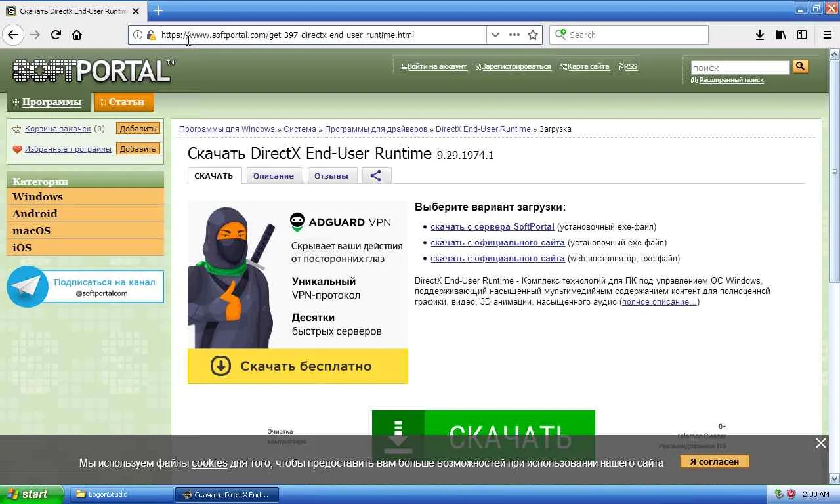Open the Firefox hamburger menu
Screen dimensions: 840x504
[x=827, y=35]
